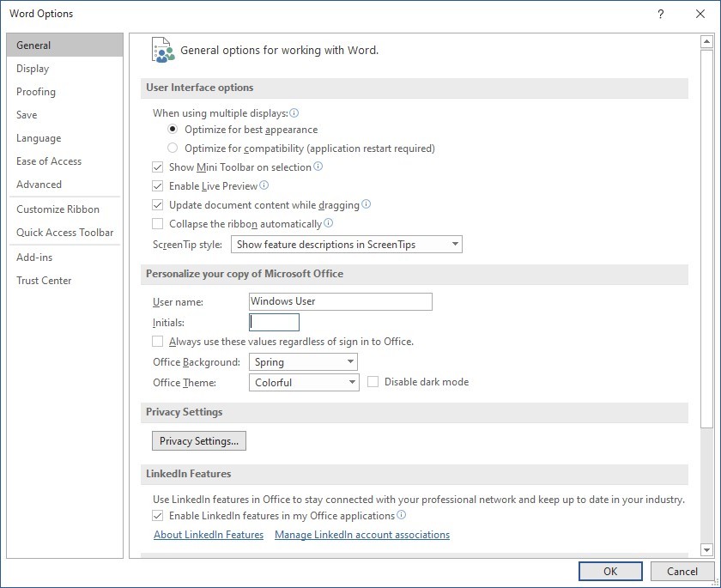
Task: Click info icon beside Collapse the ribbon automatically
Action: (328, 223)
